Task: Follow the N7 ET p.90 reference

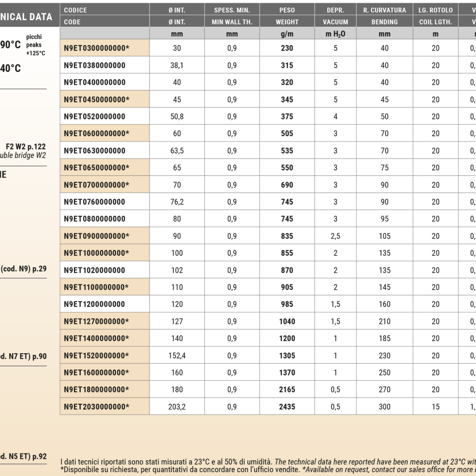Action: 24,356
